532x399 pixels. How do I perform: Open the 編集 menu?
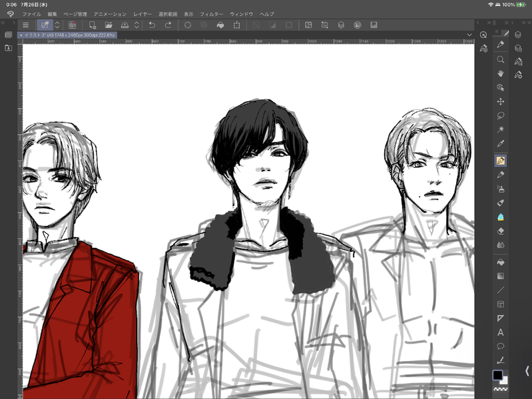click(52, 14)
